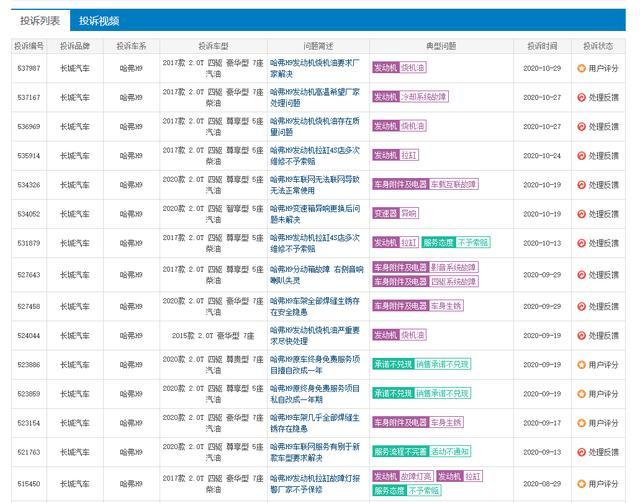This screenshot has width=640, height=503.
Task: Click 用户评分 status text in row 523154
Action: tap(604, 423)
